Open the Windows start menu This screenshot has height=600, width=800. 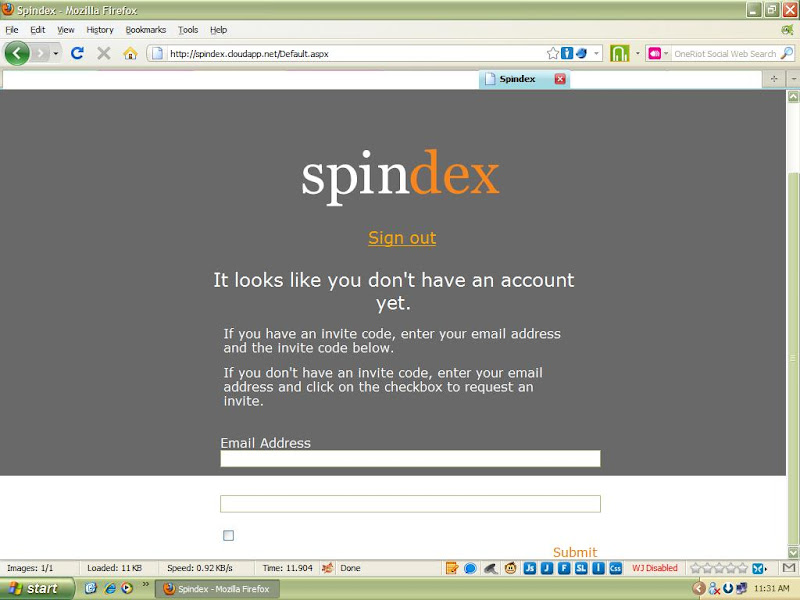point(37,589)
